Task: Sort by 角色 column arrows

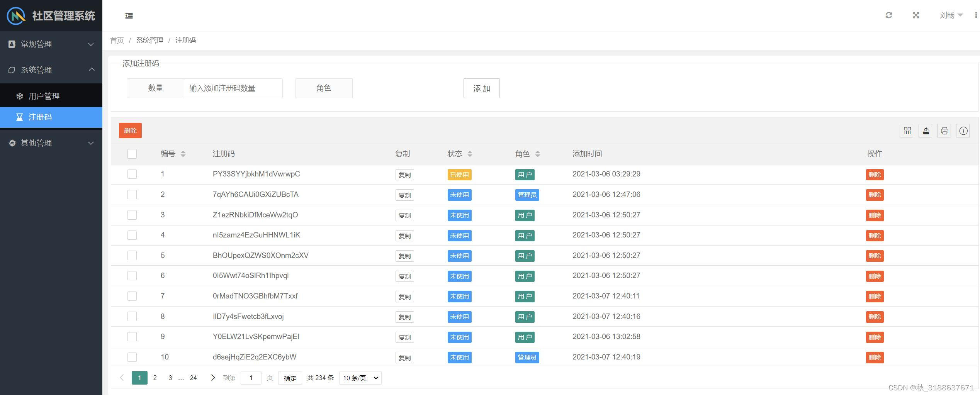Action: click(538, 154)
